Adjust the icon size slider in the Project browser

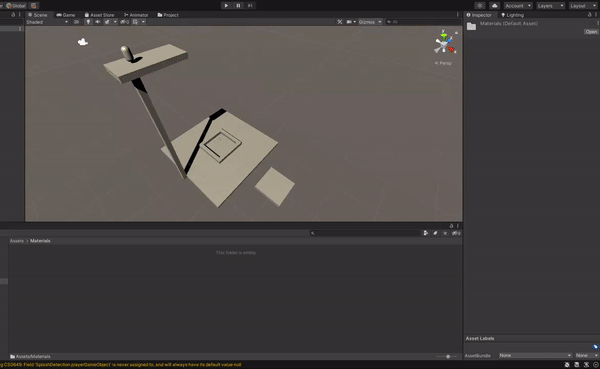pos(448,356)
